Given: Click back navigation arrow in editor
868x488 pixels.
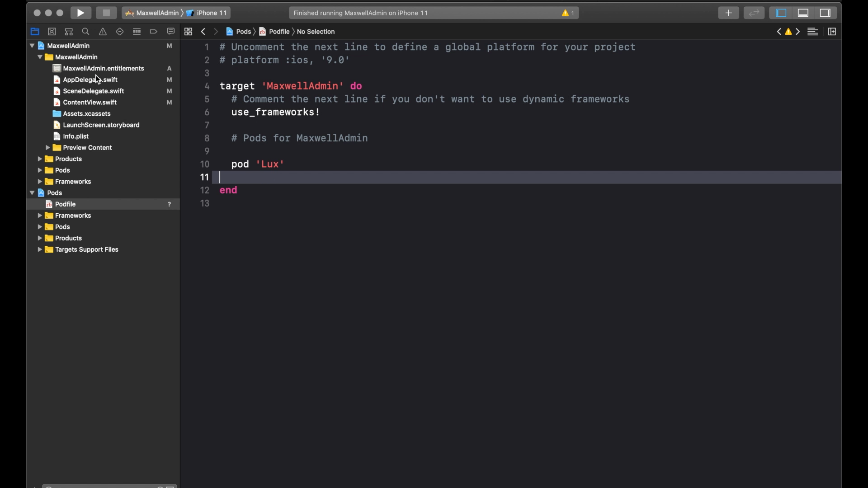Looking at the screenshot, I should click(203, 31).
